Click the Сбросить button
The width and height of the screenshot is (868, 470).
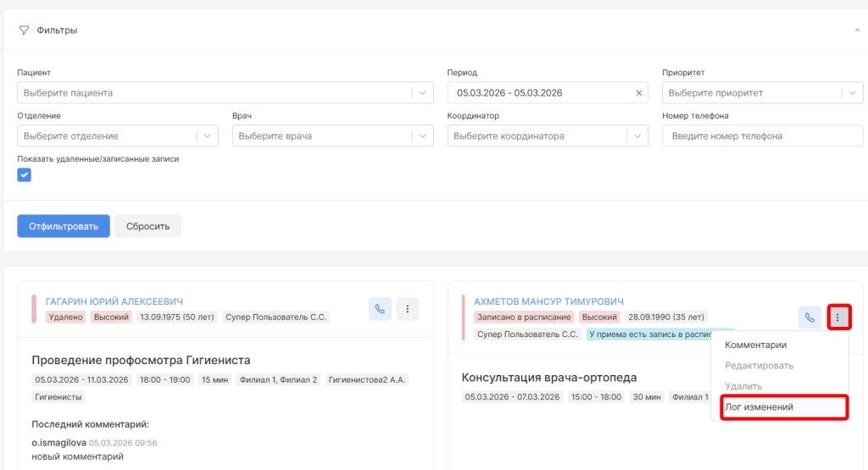[147, 226]
